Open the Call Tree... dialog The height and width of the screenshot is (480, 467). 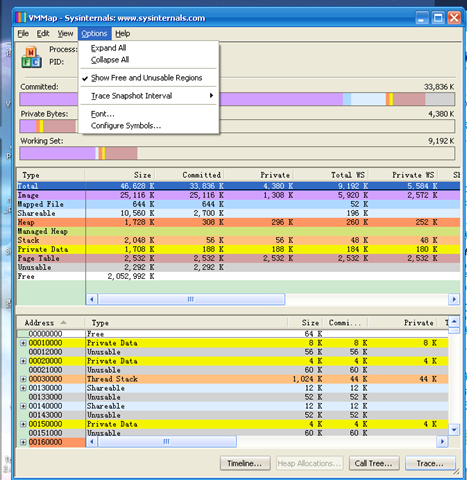[374, 463]
